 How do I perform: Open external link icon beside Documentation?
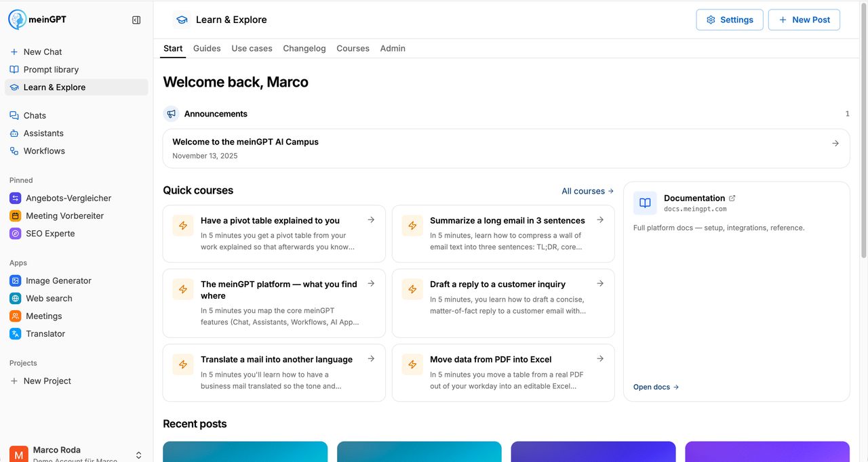click(x=732, y=198)
